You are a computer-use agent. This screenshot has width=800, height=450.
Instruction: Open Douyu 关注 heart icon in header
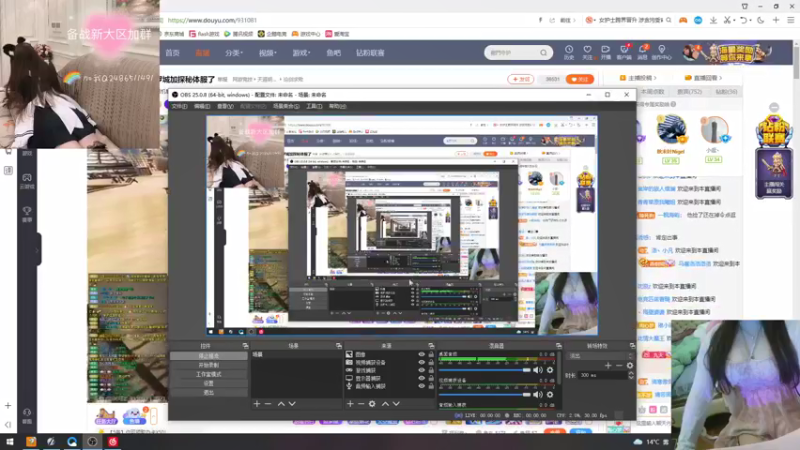click(587, 52)
